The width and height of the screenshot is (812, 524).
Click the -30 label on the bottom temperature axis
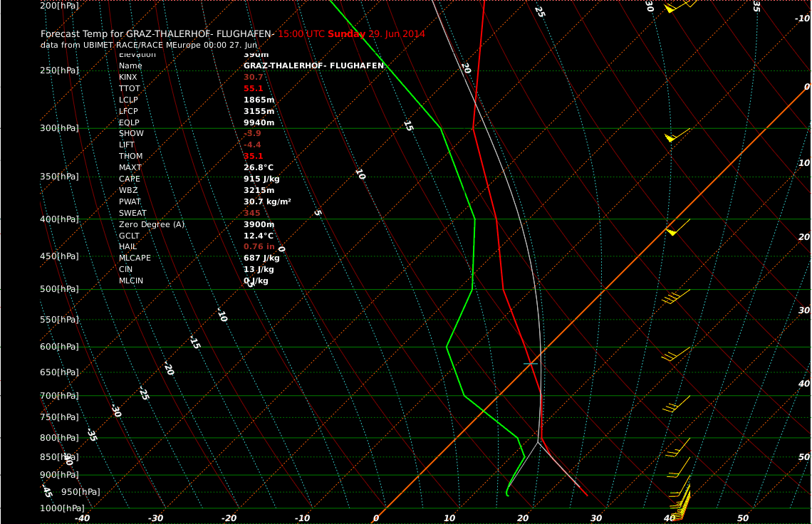point(155,518)
